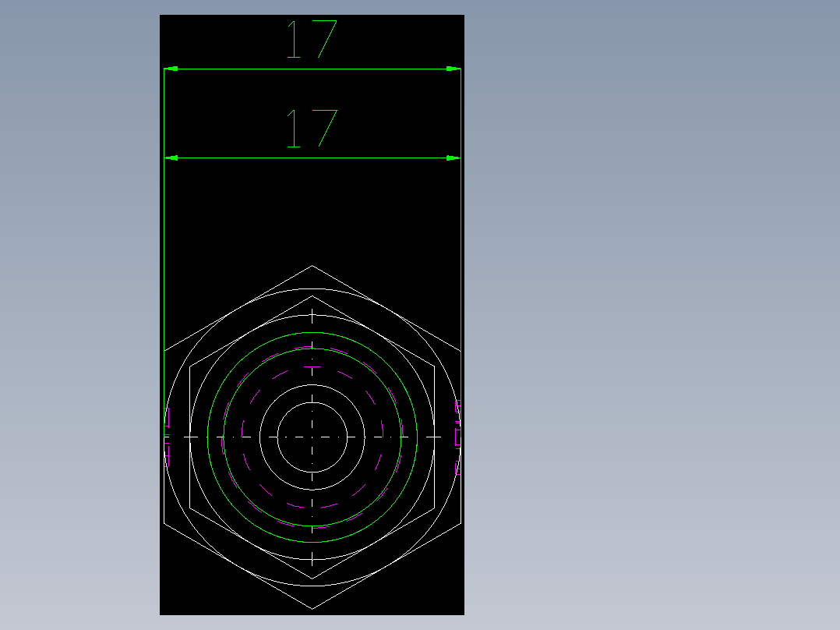Click the left extension line of the dimension
This screenshot has height=630, width=840.
point(164,234)
